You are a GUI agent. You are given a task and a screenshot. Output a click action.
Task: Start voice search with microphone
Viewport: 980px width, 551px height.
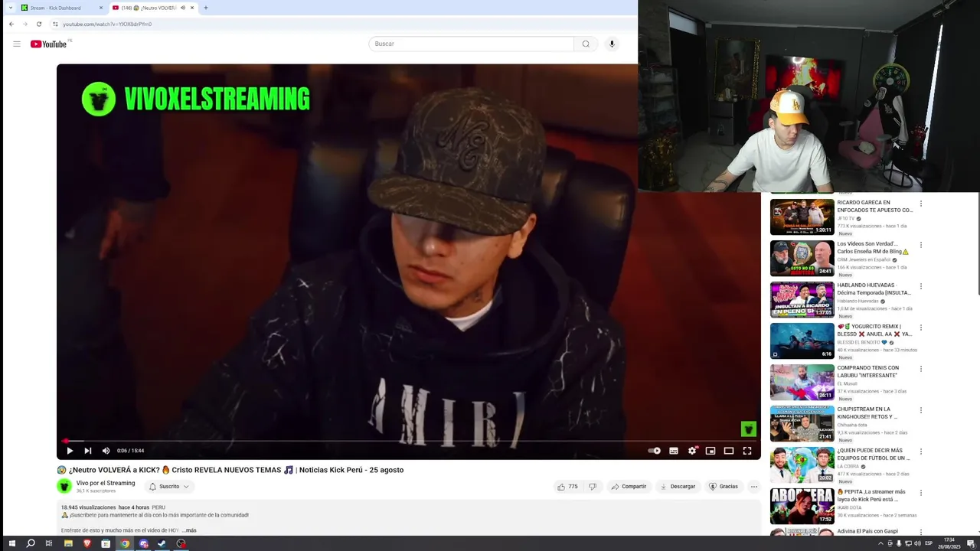pyautogui.click(x=612, y=44)
